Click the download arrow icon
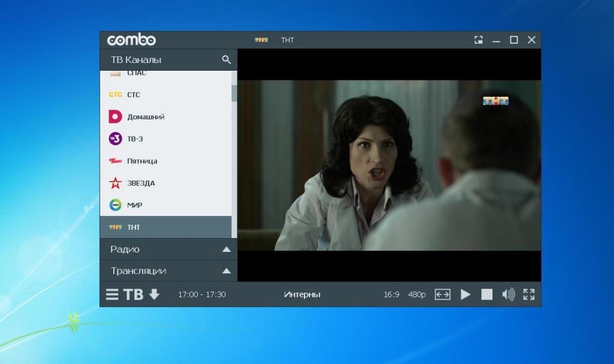Screen dimensions: 614x364 pyautogui.click(x=154, y=294)
